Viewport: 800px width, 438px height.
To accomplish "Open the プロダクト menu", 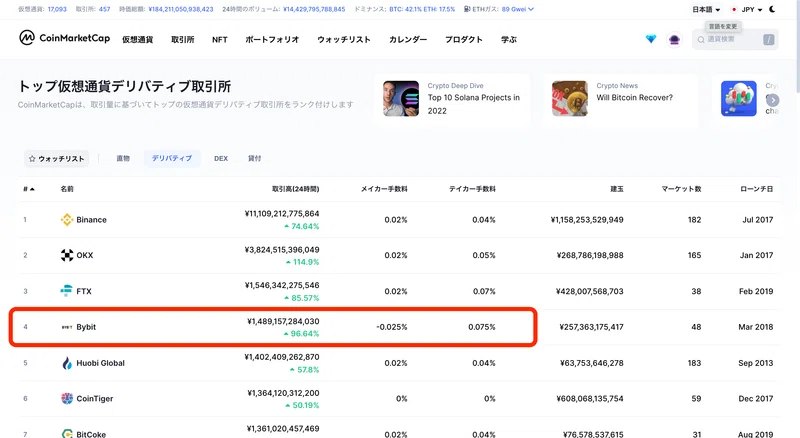I will point(464,40).
